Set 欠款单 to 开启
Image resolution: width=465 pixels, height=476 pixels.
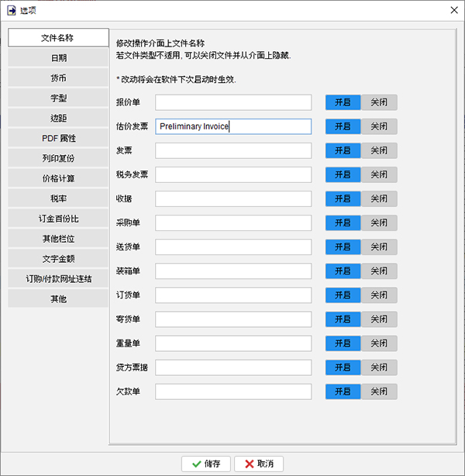click(343, 391)
